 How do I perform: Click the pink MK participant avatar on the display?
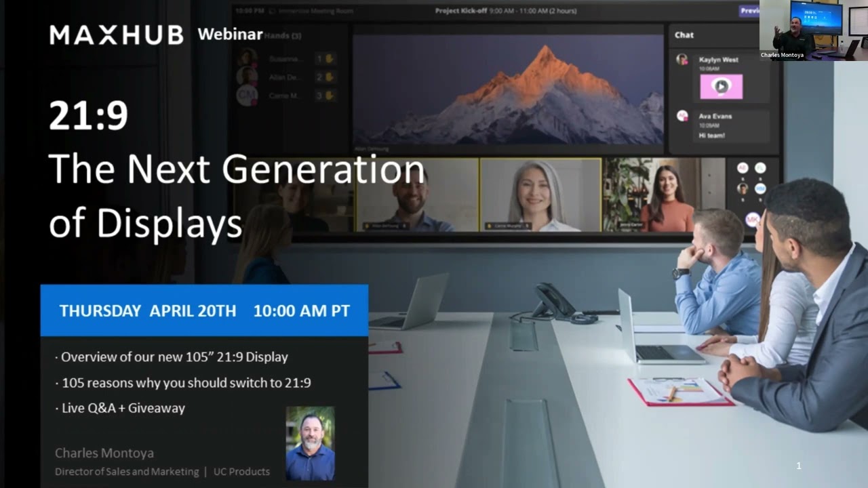tap(752, 219)
